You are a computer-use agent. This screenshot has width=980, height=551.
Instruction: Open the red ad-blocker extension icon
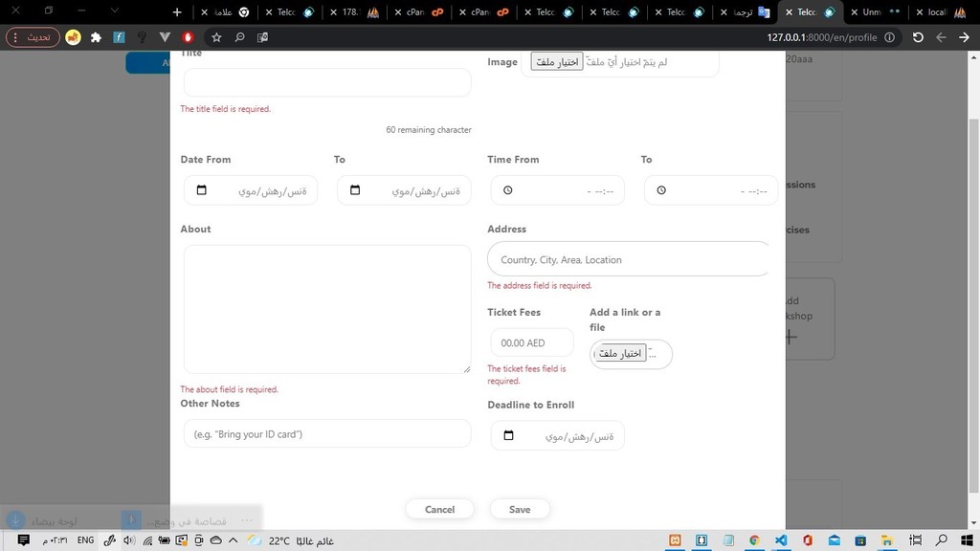[x=189, y=37]
